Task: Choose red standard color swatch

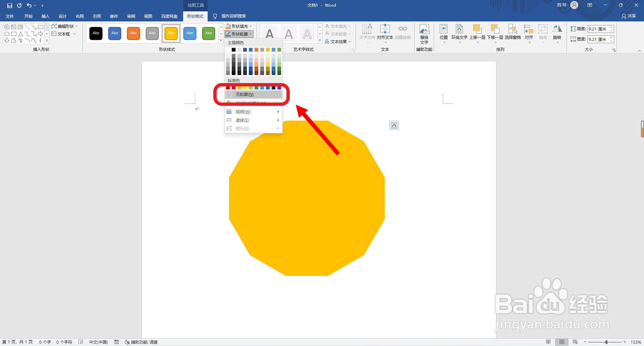Action: (234, 88)
